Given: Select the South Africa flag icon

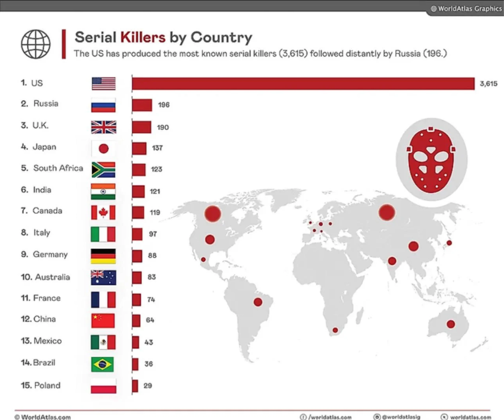Looking at the screenshot, I should [103, 170].
